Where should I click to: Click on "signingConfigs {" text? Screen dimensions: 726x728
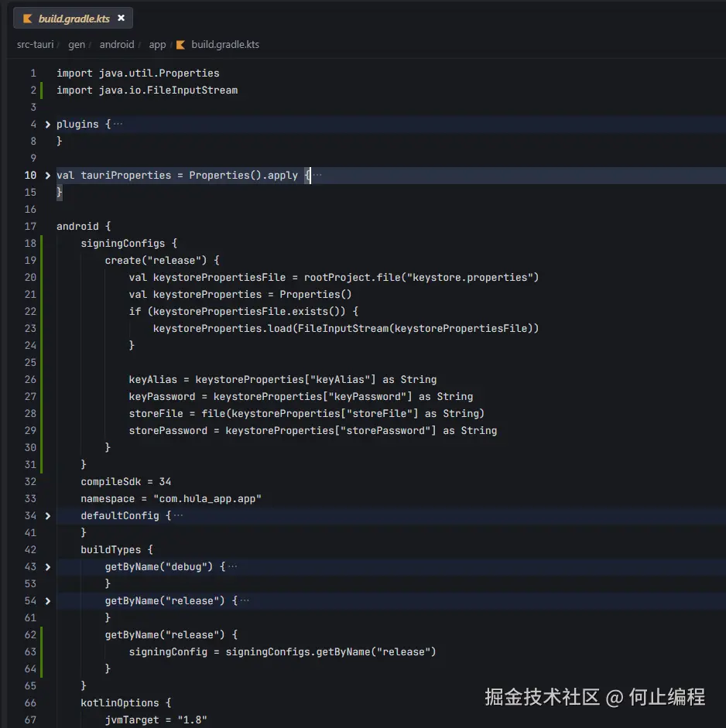[128, 243]
